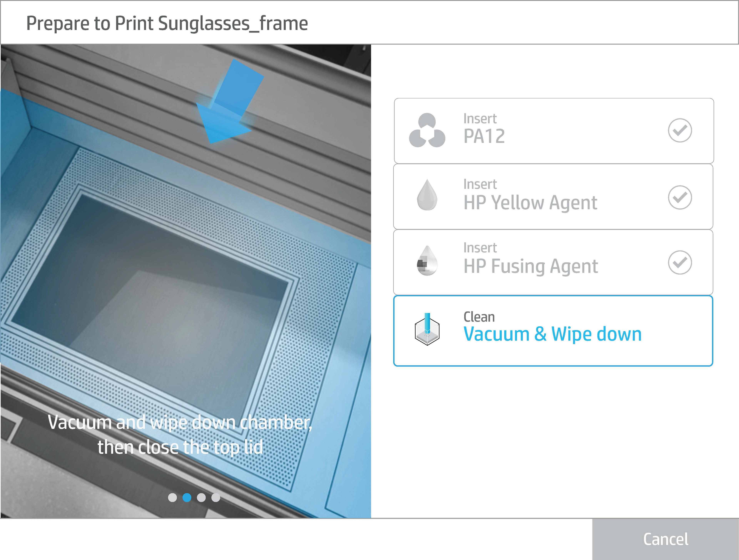Toggle the PA12 checkmark circle
Screen dimensions: 739x560
[x=680, y=130]
